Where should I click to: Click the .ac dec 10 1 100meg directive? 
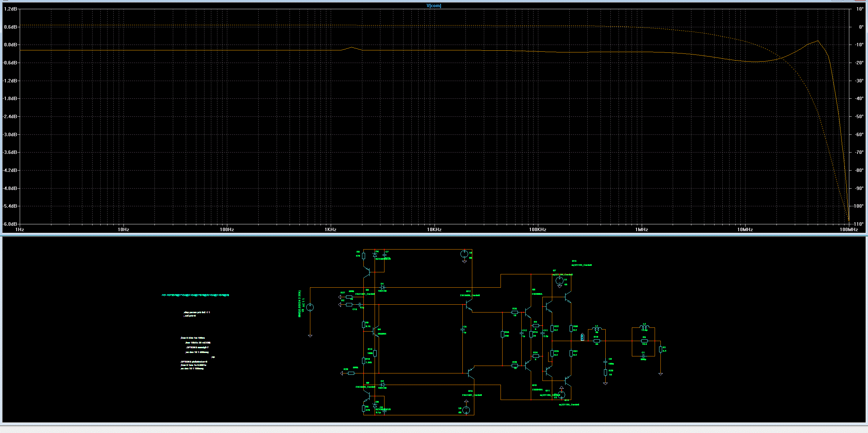[x=192, y=368]
